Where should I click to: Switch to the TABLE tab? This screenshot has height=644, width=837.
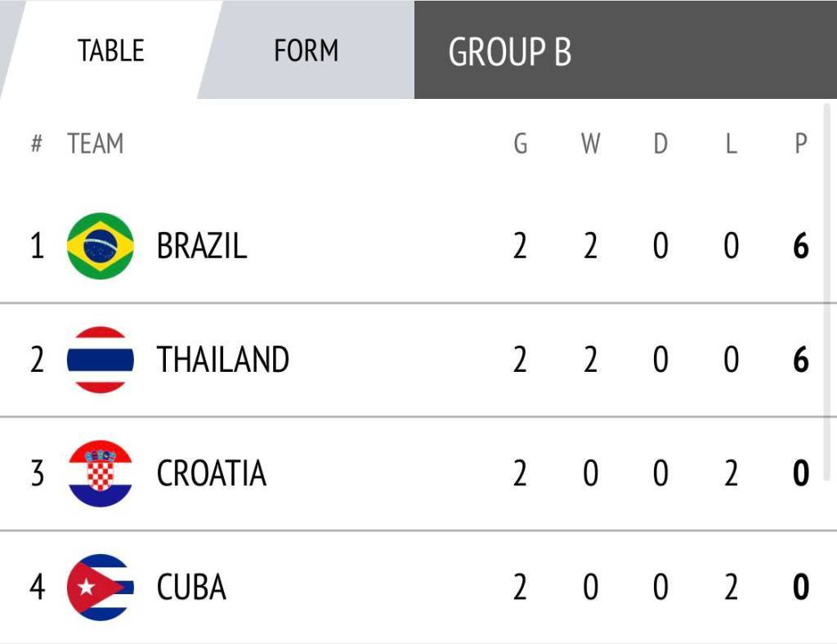tap(110, 51)
